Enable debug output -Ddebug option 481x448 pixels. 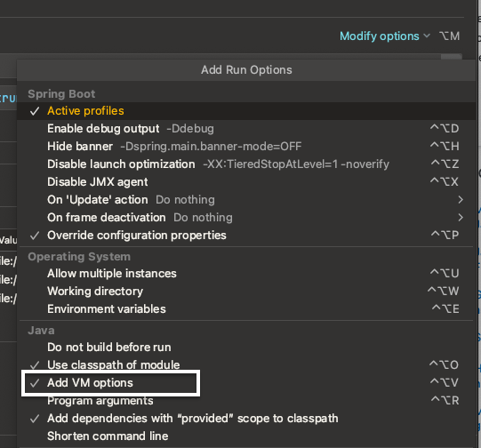tap(246, 129)
